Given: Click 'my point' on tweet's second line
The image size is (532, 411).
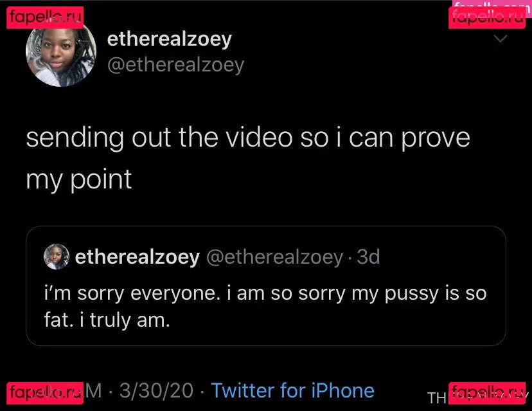Looking at the screenshot, I should click(x=78, y=179).
